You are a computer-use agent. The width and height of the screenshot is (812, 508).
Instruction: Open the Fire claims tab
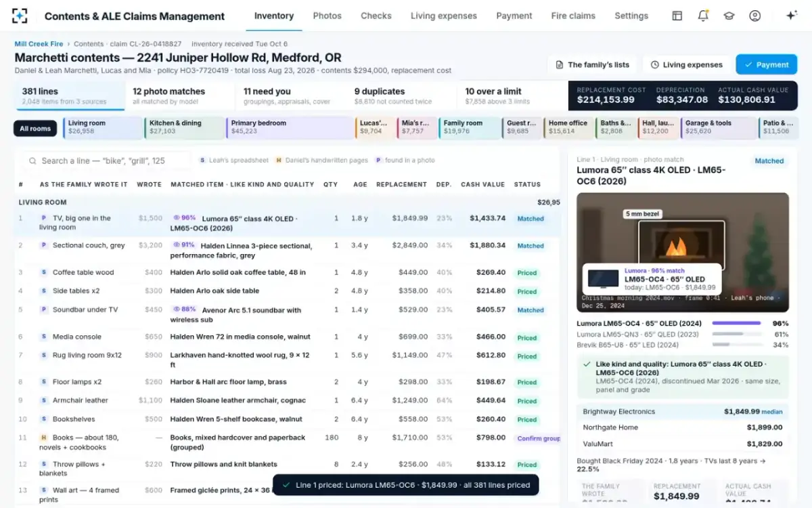tap(573, 16)
